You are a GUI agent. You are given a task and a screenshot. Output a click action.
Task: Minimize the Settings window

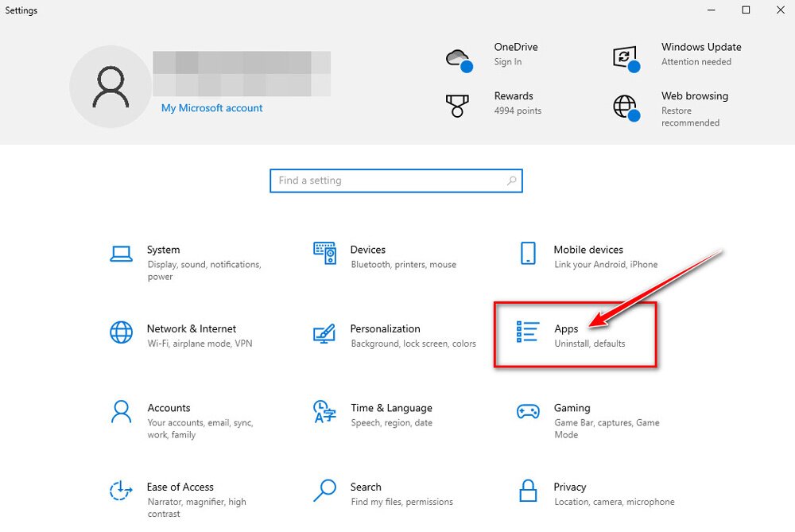tap(712, 10)
